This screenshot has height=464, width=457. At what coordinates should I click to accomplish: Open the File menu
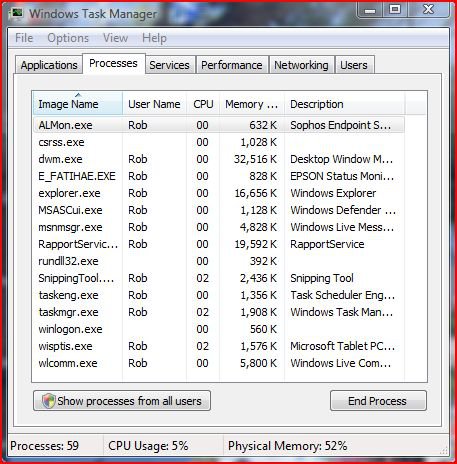[x=24, y=38]
